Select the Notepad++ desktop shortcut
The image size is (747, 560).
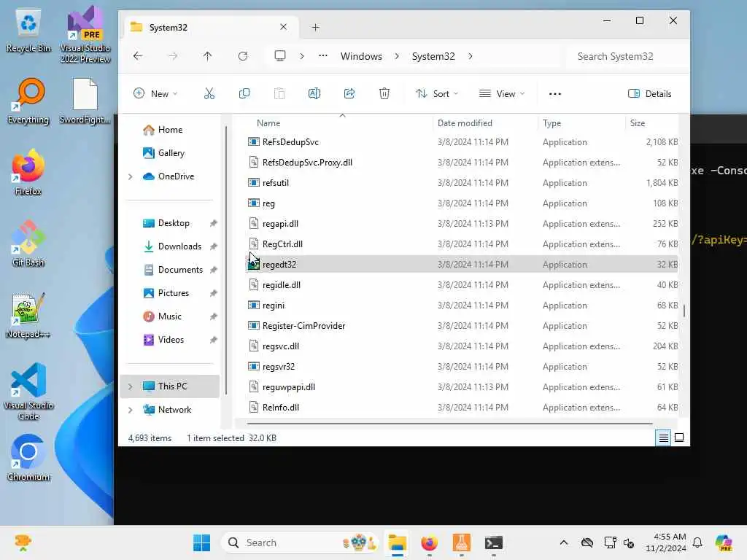(x=28, y=315)
